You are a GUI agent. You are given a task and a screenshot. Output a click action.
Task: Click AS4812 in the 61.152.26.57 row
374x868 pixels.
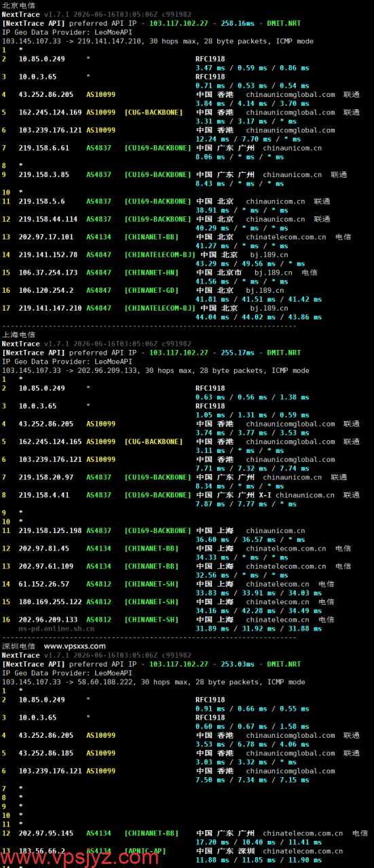pyautogui.click(x=99, y=584)
